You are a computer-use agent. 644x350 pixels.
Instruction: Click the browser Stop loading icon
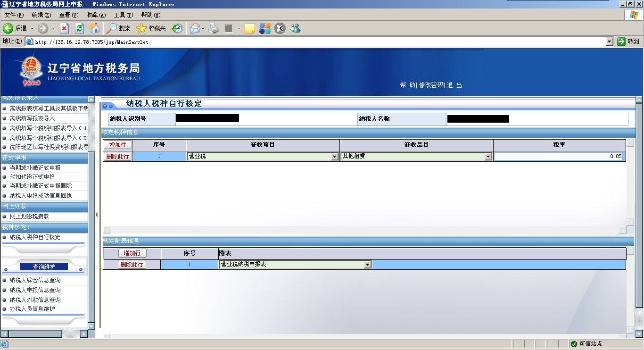click(65, 28)
